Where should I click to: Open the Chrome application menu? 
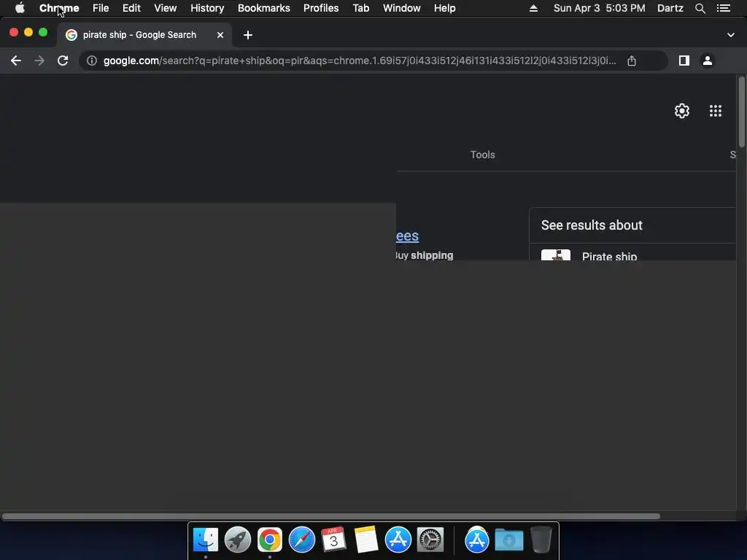coord(59,8)
